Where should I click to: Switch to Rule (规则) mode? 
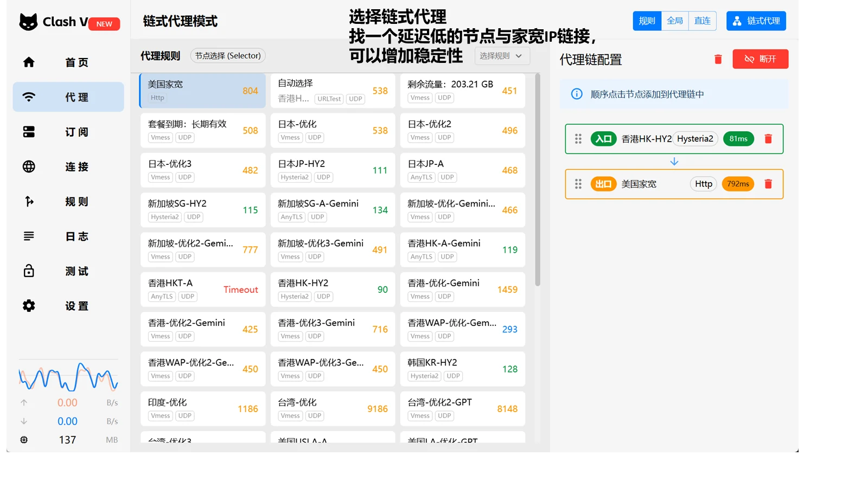[x=647, y=21]
